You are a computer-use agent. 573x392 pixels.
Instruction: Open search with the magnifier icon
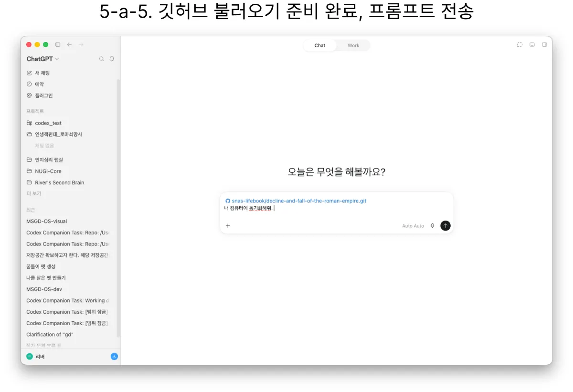(101, 59)
